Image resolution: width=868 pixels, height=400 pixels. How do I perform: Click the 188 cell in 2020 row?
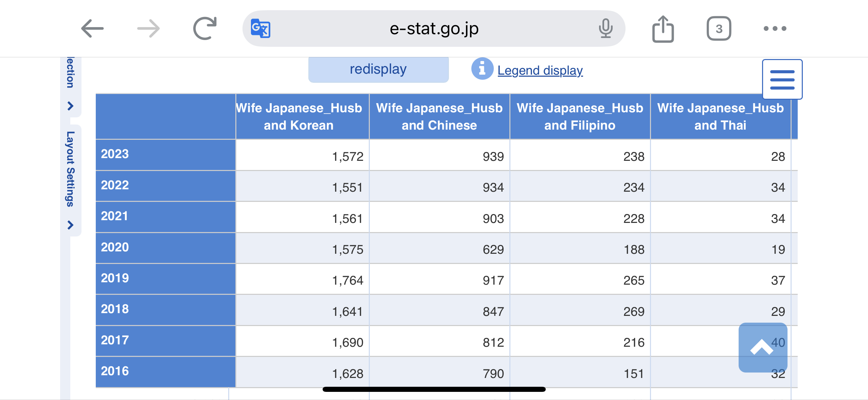click(580, 248)
